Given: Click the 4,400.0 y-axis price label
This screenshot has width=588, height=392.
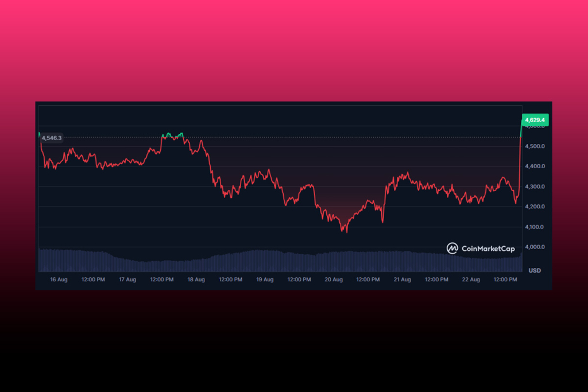Looking at the screenshot, I should pos(535,166).
